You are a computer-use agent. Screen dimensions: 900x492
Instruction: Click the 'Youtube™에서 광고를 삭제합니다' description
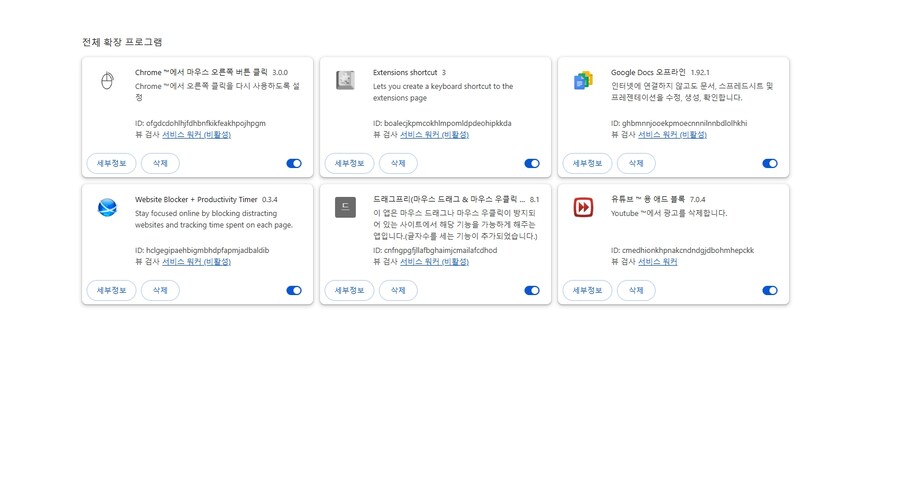tap(669, 213)
